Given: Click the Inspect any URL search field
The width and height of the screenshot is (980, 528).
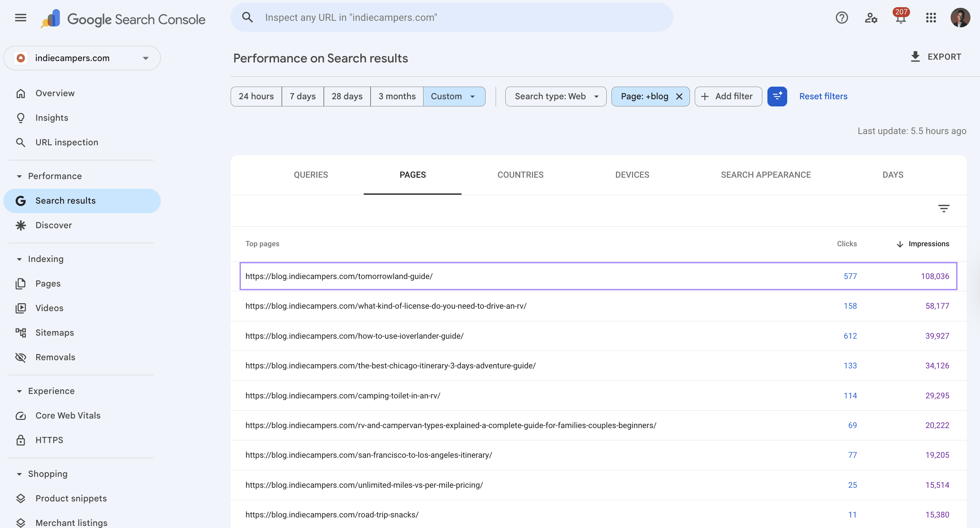Looking at the screenshot, I should tap(451, 17).
